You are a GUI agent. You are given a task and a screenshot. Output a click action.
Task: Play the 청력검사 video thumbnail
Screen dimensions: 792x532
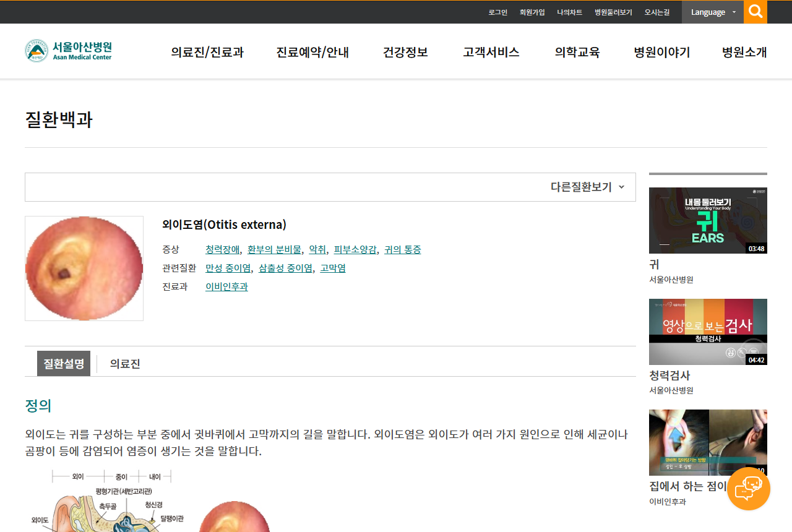708,332
